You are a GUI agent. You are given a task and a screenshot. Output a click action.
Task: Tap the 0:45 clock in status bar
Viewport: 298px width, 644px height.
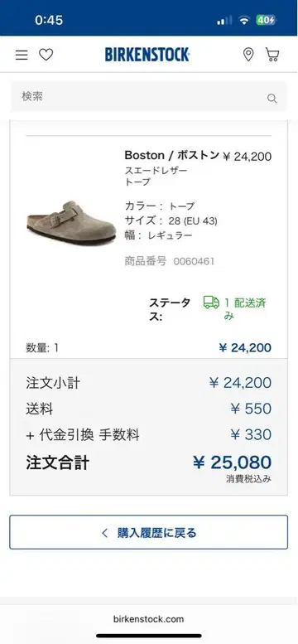point(49,20)
